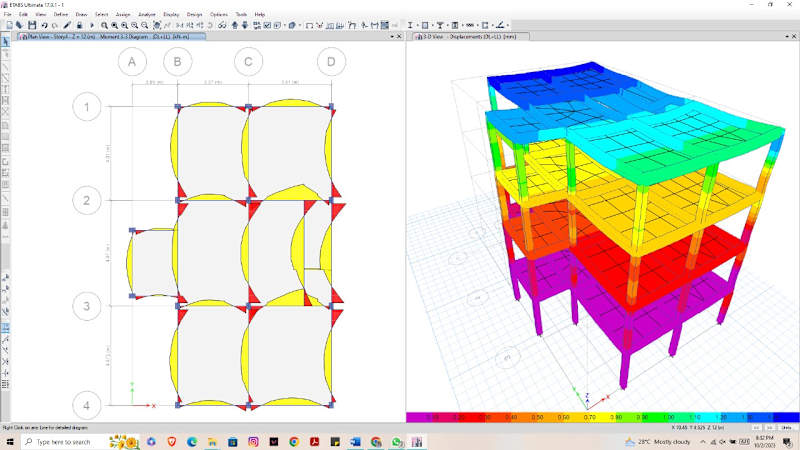Open the Windows Start menu

click(10, 442)
